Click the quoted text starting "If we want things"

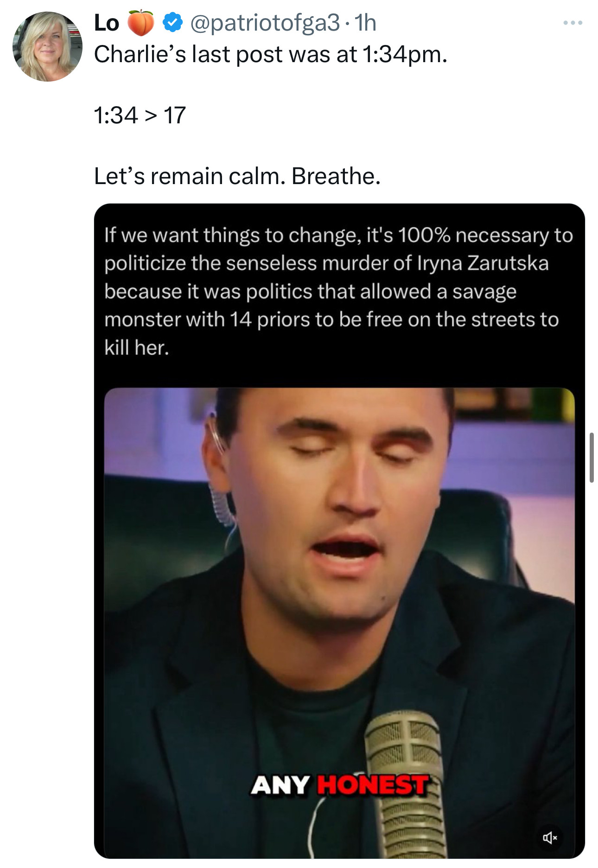(338, 235)
